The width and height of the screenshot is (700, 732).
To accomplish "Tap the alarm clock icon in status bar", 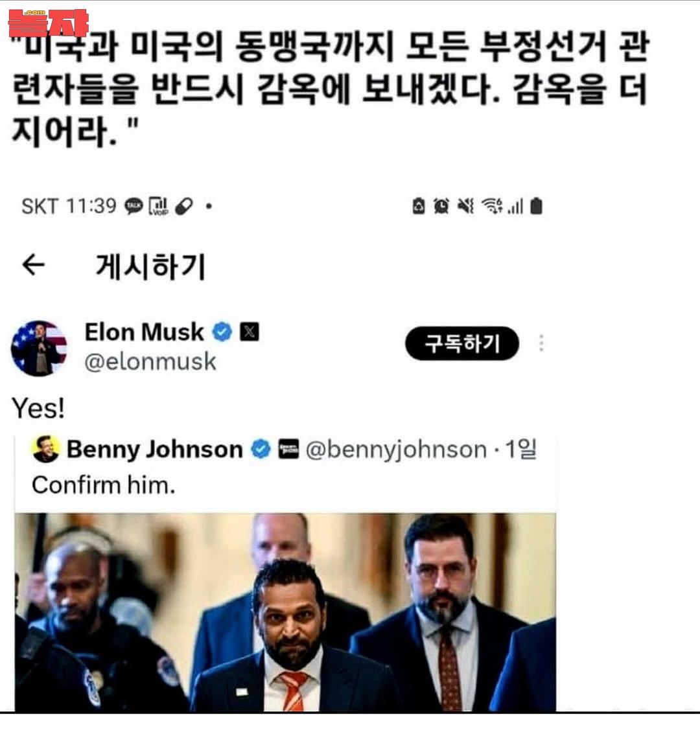I will point(441,206).
